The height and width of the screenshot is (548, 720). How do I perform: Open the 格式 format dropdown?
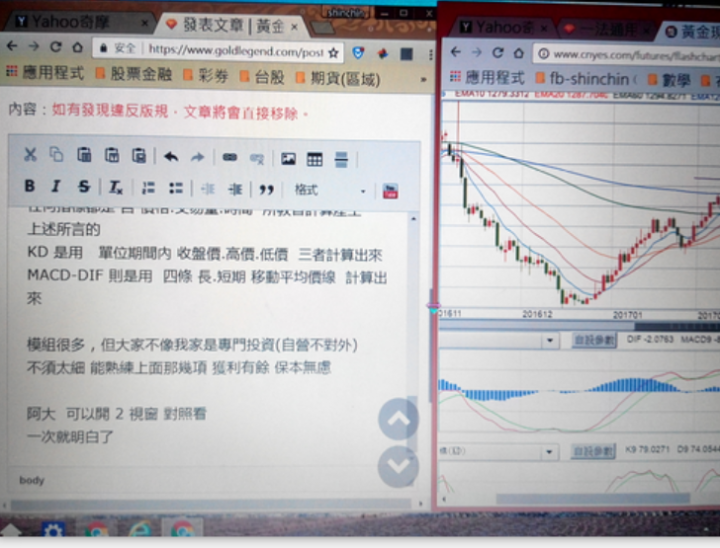330,190
